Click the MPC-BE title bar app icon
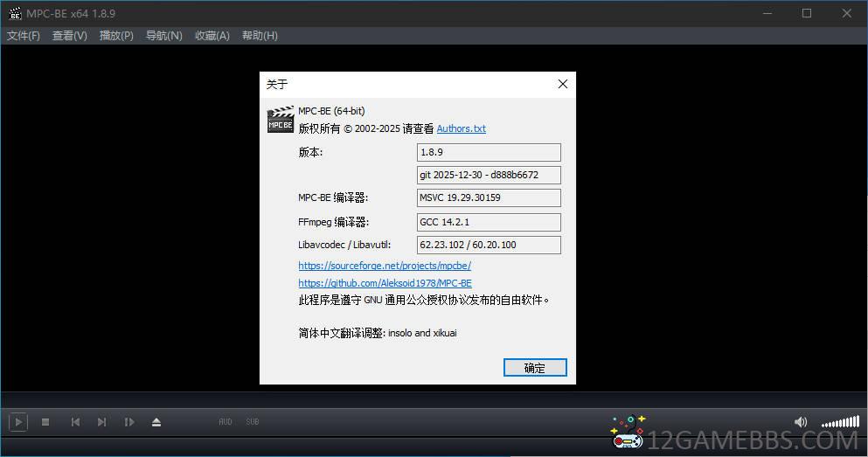The height and width of the screenshot is (457, 868). pos(15,13)
